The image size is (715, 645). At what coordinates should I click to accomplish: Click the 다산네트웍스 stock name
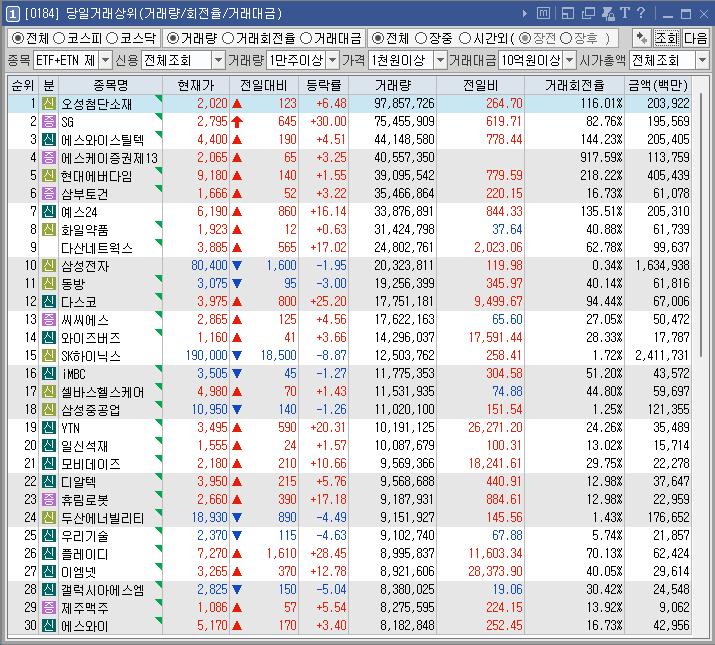click(97, 248)
